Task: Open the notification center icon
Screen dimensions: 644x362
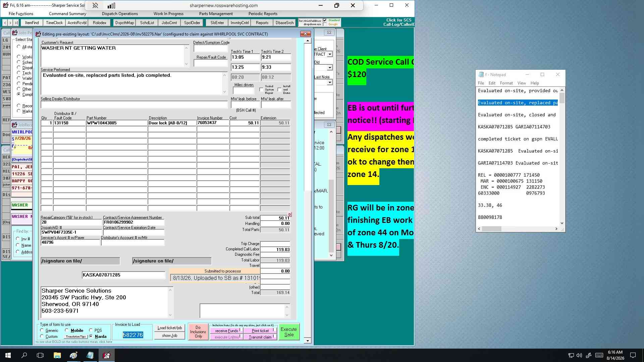Action: (633, 355)
